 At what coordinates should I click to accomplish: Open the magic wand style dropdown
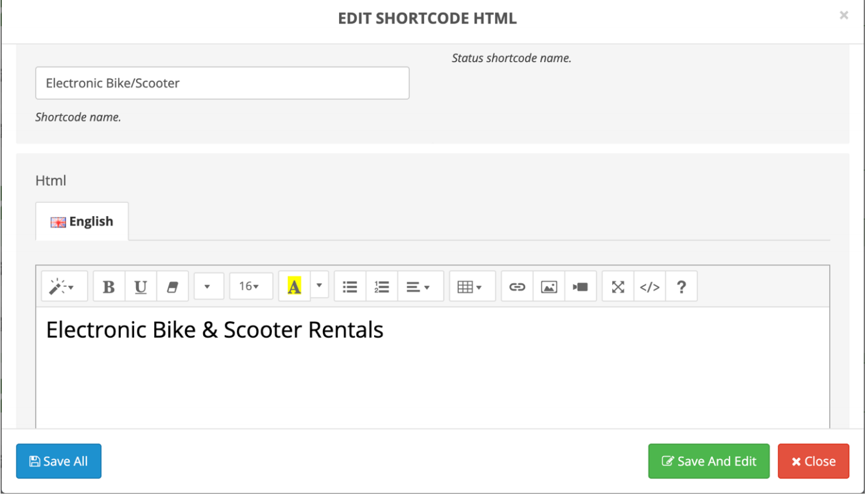[64, 287]
